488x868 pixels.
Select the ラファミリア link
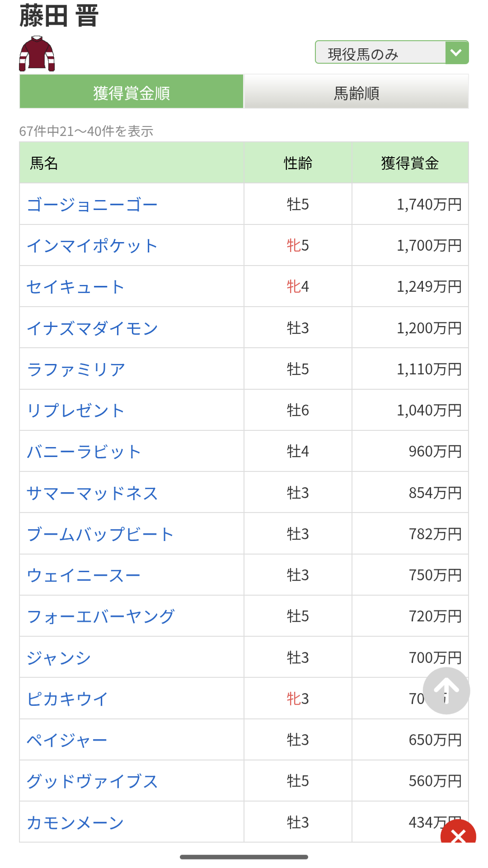point(76,369)
